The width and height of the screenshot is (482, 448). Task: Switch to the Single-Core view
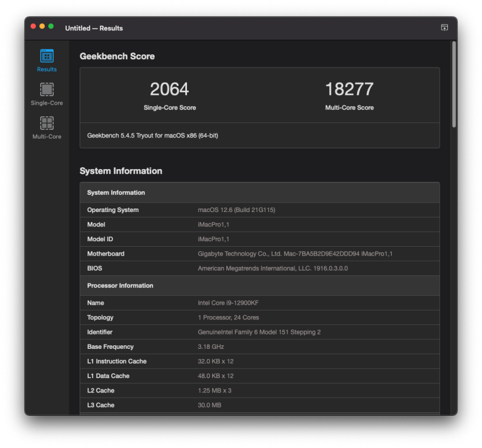47,94
